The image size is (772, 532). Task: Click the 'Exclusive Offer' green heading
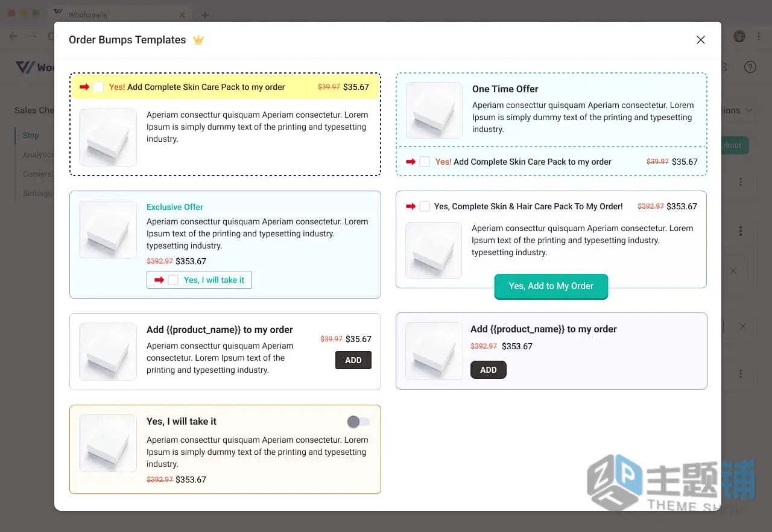pos(175,207)
